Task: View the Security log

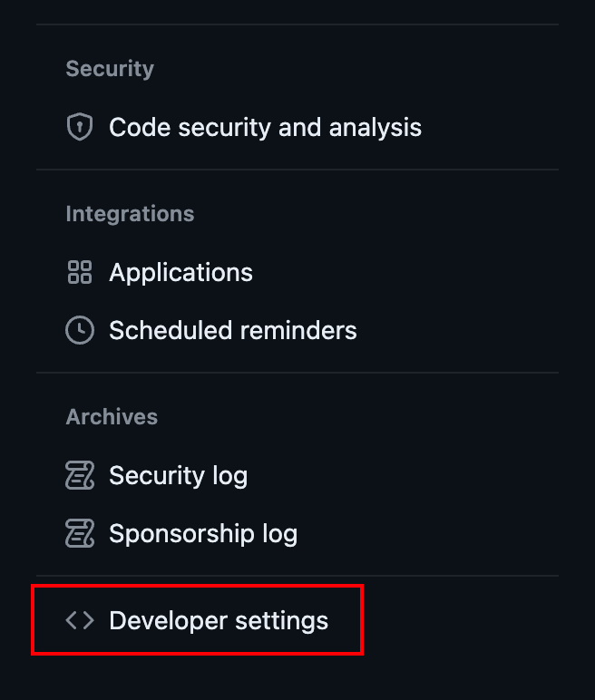Action: coord(178,475)
